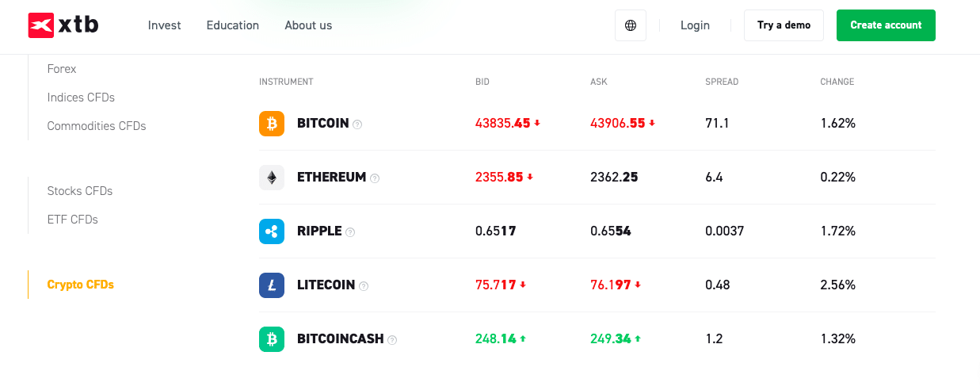Viewport: 980px width, 390px height.
Task: Click the XTB logo
Action: [63, 25]
